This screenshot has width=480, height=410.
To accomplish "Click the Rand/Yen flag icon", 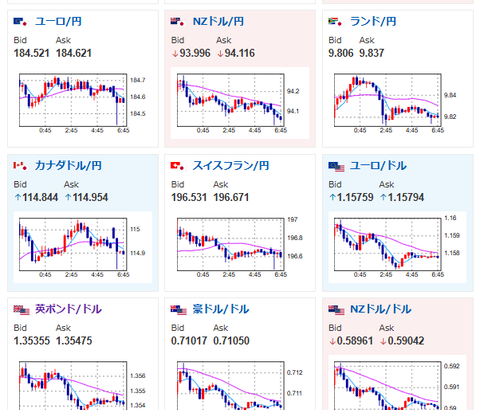I will [x=335, y=22].
